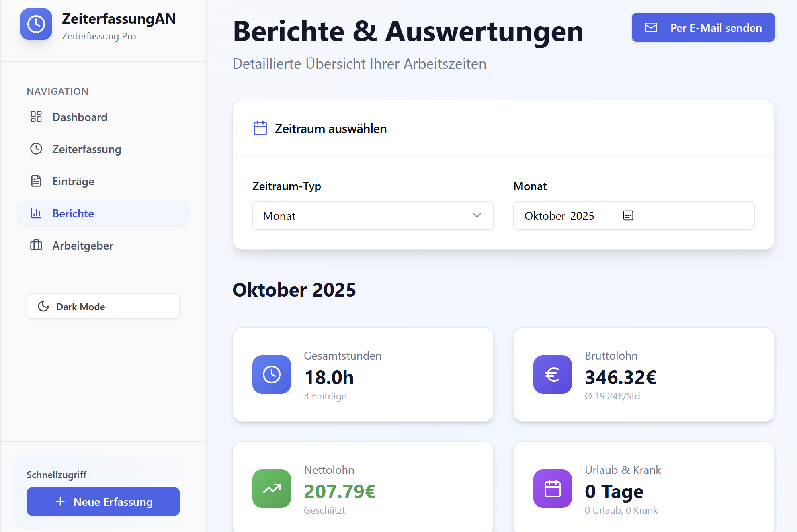The width and height of the screenshot is (797, 532).
Task: Open Zeiterfassung in navigation
Action: pyautogui.click(x=103, y=149)
